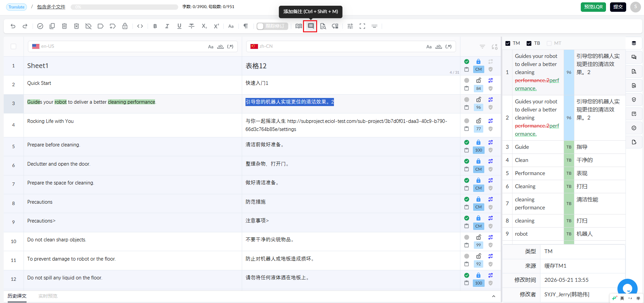Toggle regex option in zh-CN search
The width and height of the screenshot is (644, 303).
[x=448, y=46]
